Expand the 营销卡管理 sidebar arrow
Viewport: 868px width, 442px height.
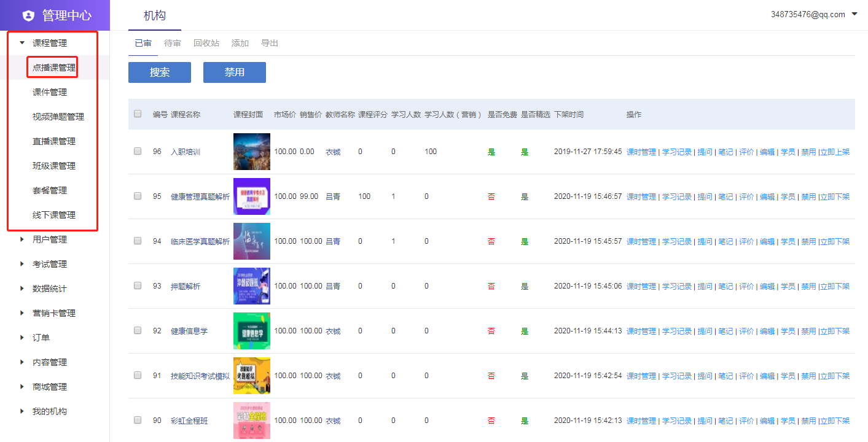click(x=22, y=313)
